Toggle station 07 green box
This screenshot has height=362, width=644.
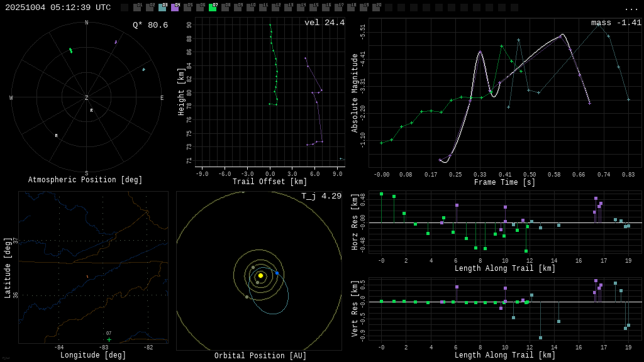point(213,8)
